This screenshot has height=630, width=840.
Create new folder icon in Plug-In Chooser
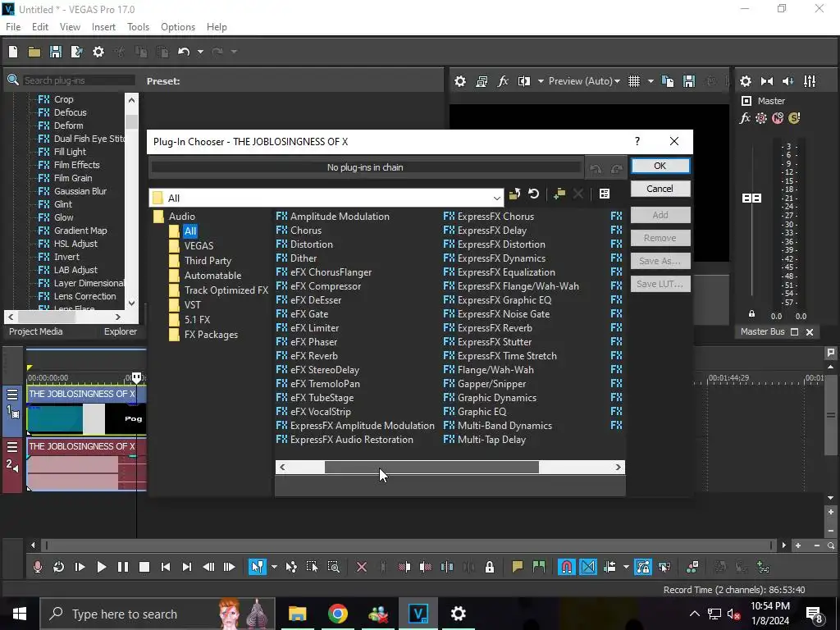click(x=559, y=194)
